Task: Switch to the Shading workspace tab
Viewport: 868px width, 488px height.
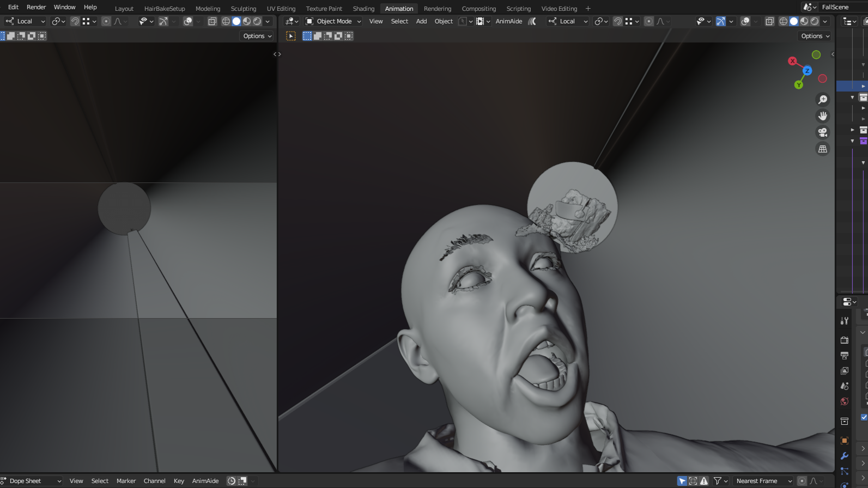Action: point(363,9)
